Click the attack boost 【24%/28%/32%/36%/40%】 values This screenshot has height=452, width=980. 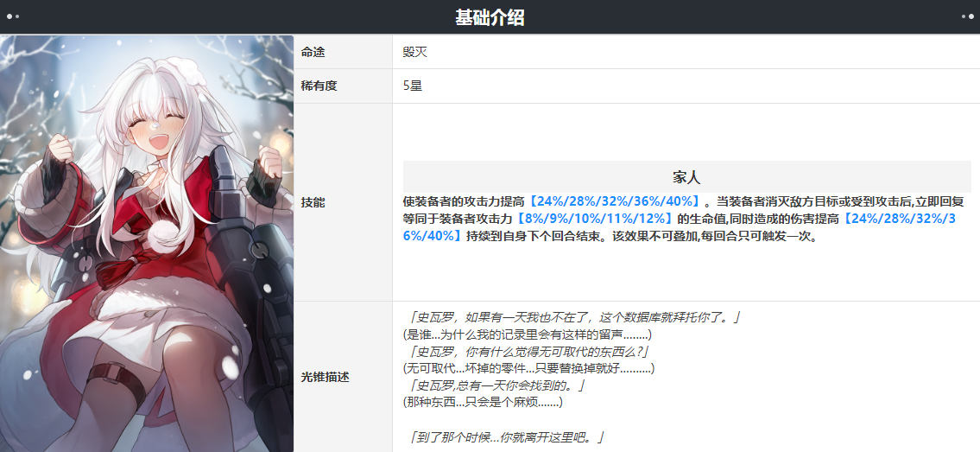(615, 202)
